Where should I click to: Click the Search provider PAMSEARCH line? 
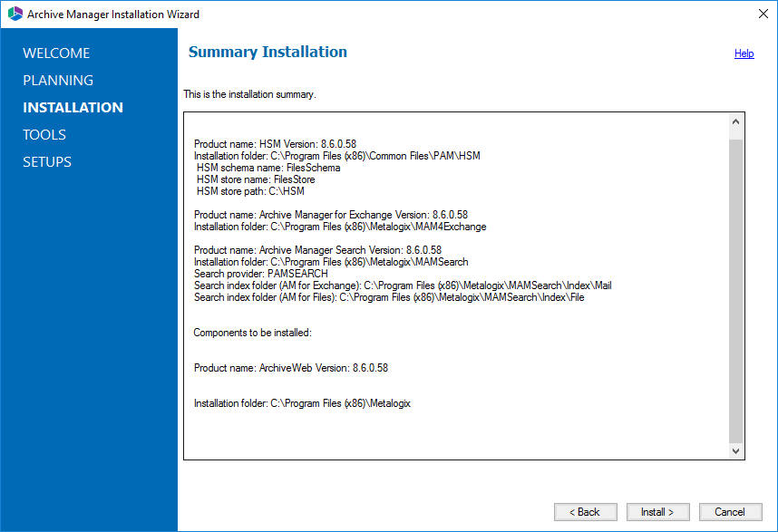261,274
